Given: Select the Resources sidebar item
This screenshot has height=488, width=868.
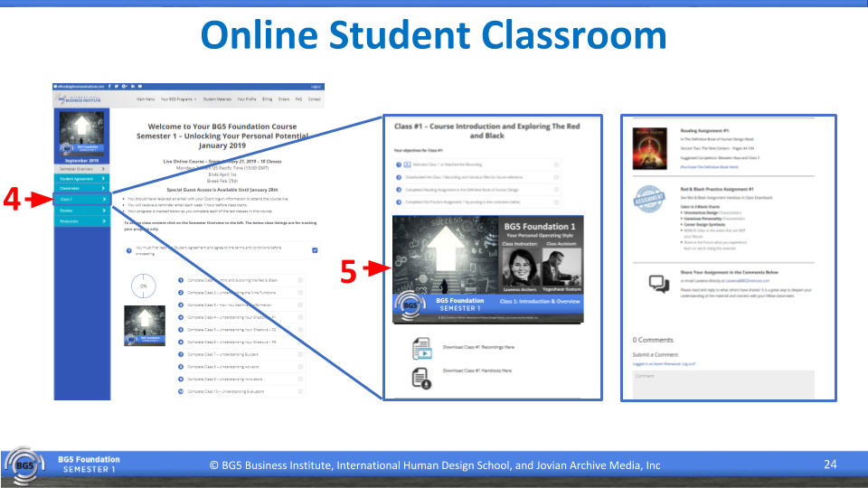Looking at the screenshot, I should pyautogui.click(x=82, y=221).
